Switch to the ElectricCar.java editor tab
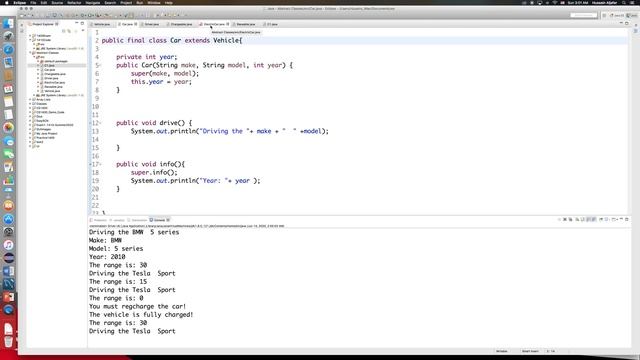Screen dimensions: 640x360 [x=213, y=24]
